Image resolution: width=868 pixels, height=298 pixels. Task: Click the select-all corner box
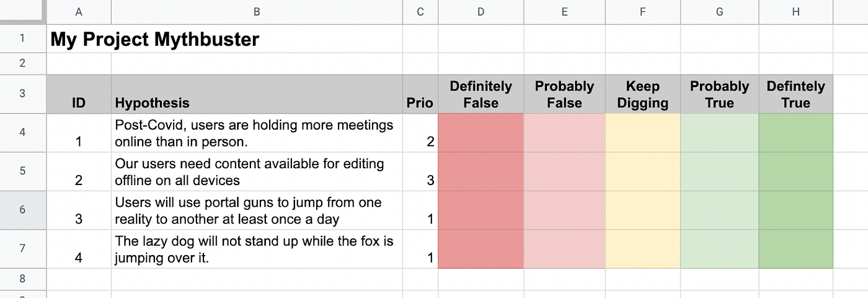[x=23, y=12]
